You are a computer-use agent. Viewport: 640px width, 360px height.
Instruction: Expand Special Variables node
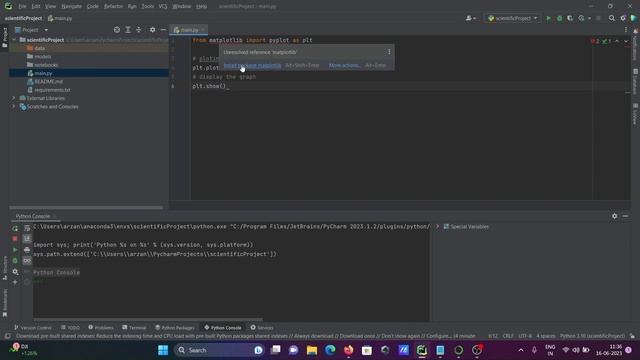(x=437, y=227)
